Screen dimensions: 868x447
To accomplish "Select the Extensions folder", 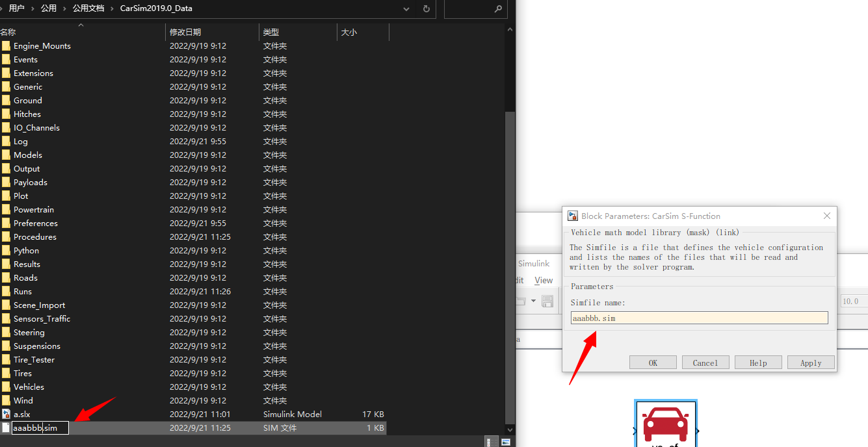I will click(x=33, y=73).
